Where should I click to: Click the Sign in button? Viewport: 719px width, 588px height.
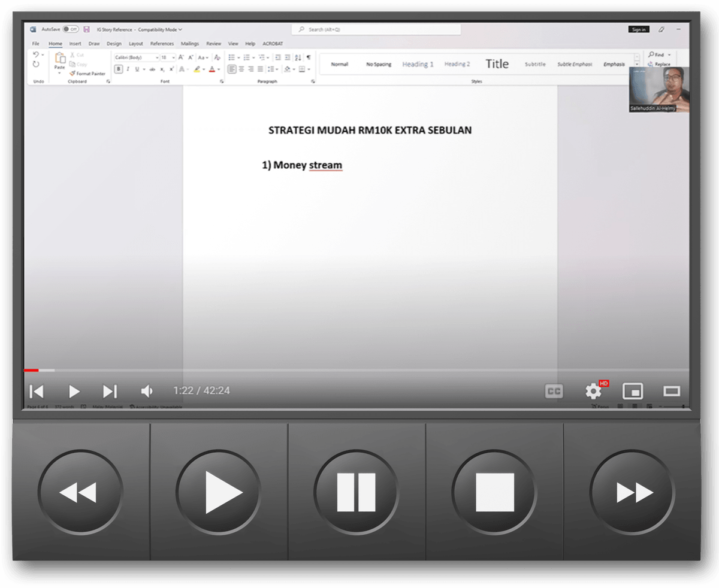[639, 29]
